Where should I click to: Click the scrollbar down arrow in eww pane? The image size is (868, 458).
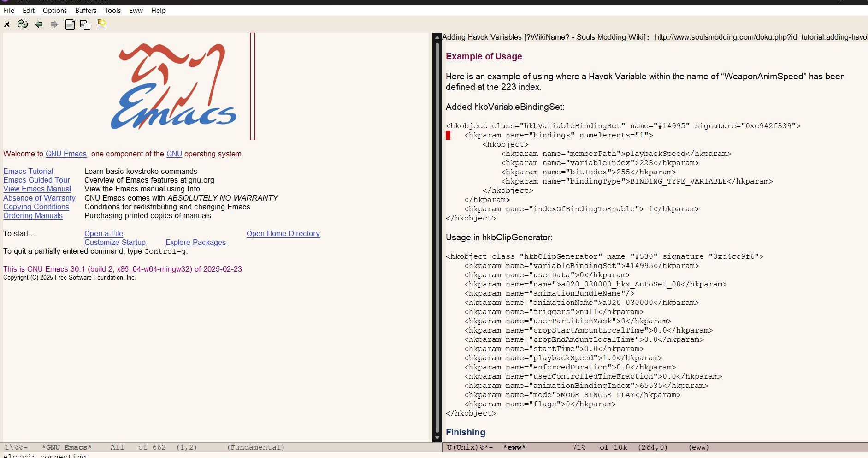click(437, 438)
